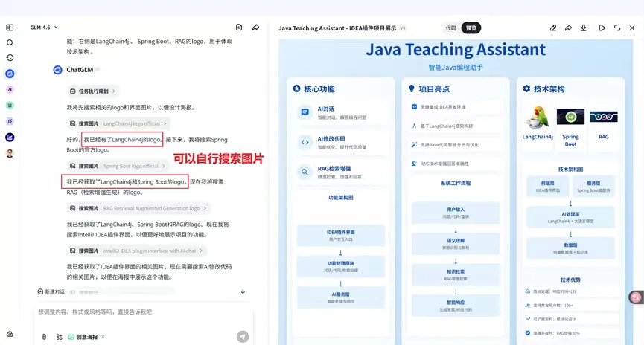The width and height of the screenshot is (644, 345).
Task: Open the document icon in chat header
Action: pos(239,28)
